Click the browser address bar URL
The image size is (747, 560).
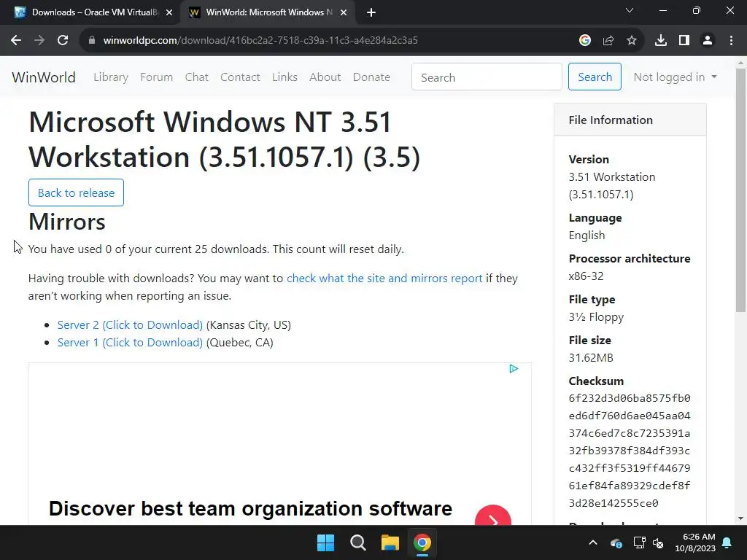coord(260,41)
